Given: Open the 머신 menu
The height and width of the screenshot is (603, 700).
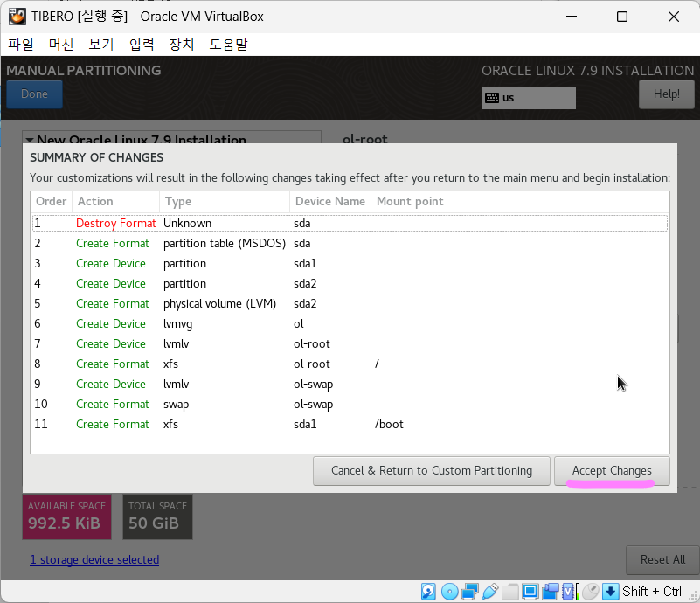Looking at the screenshot, I should [x=61, y=45].
